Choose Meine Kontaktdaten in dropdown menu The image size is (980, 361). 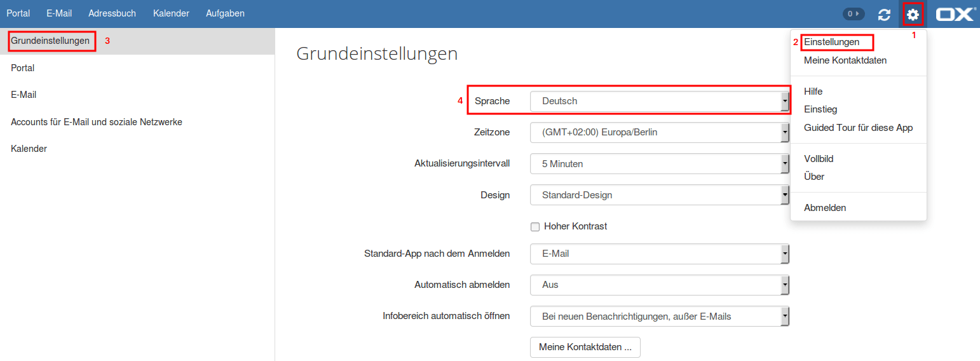(x=845, y=60)
